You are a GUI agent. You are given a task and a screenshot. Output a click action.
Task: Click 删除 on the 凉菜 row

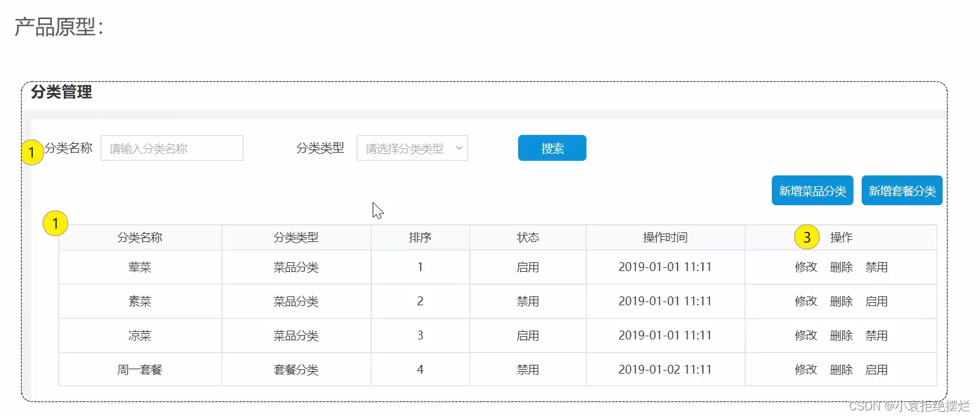[x=842, y=336]
